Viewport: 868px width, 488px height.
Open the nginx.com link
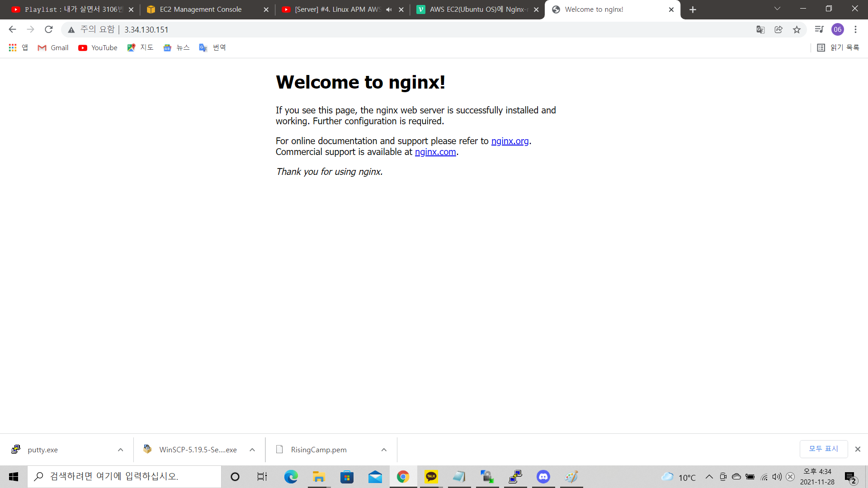click(x=435, y=152)
